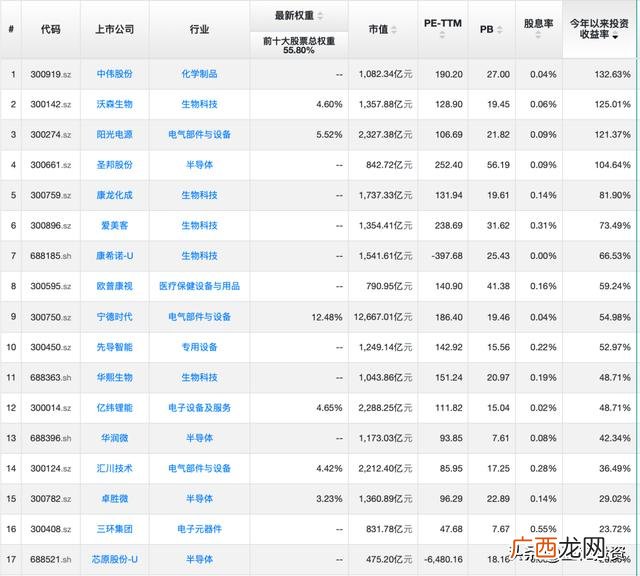Open 医疗保健设备与用品 industry link
The height and width of the screenshot is (576, 640).
(199, 286)
